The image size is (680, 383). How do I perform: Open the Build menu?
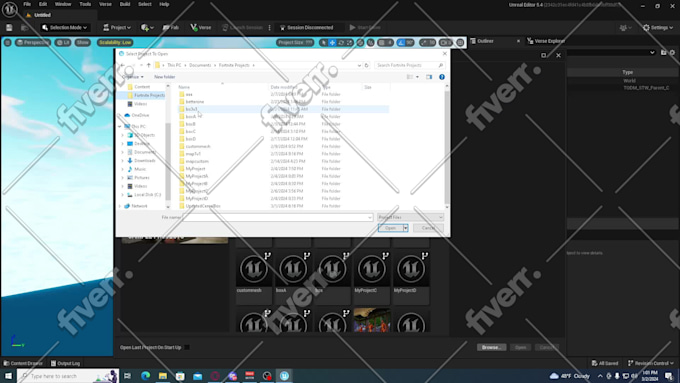[x=125, y=4]
